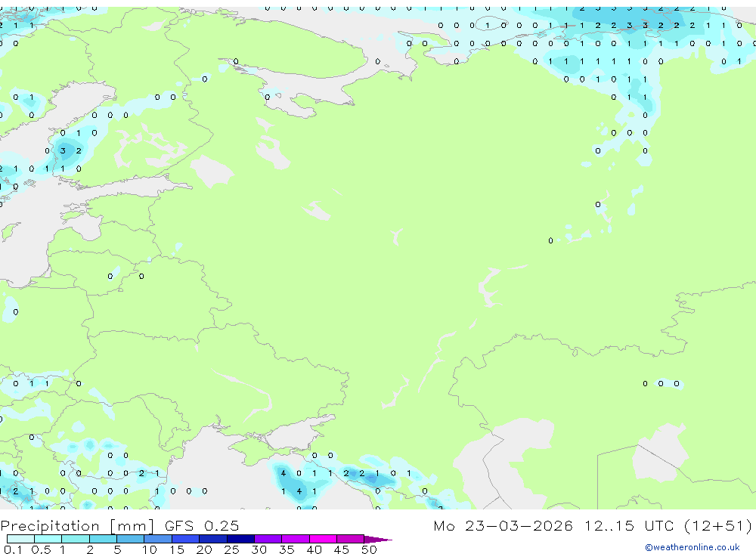Image resolution: width=756 pixels, height=554 pixels.
Task: Click the 25–30 mm navy legend swatch
Action: [x=240, y=539]
